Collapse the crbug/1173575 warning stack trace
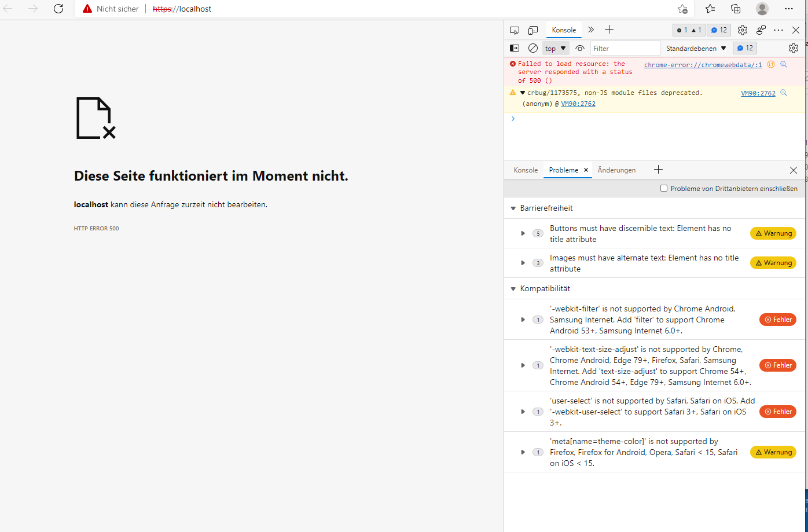 [522, 93]
